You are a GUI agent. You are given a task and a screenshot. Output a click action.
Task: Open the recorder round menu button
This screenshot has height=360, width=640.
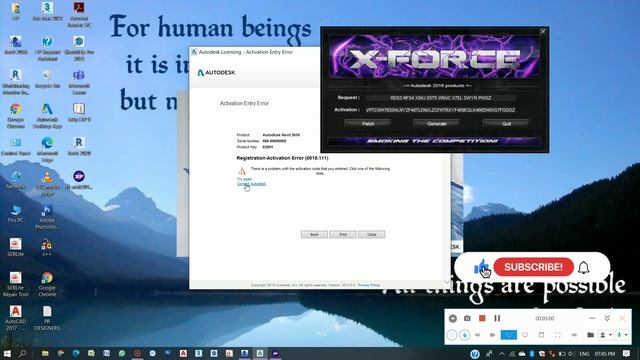pyautogui.click(x=453, y=318)
